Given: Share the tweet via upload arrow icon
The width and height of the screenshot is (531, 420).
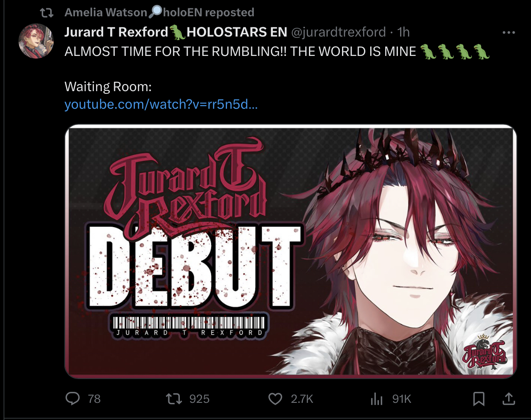Looking at the screenshot, I should click(509, 399).
